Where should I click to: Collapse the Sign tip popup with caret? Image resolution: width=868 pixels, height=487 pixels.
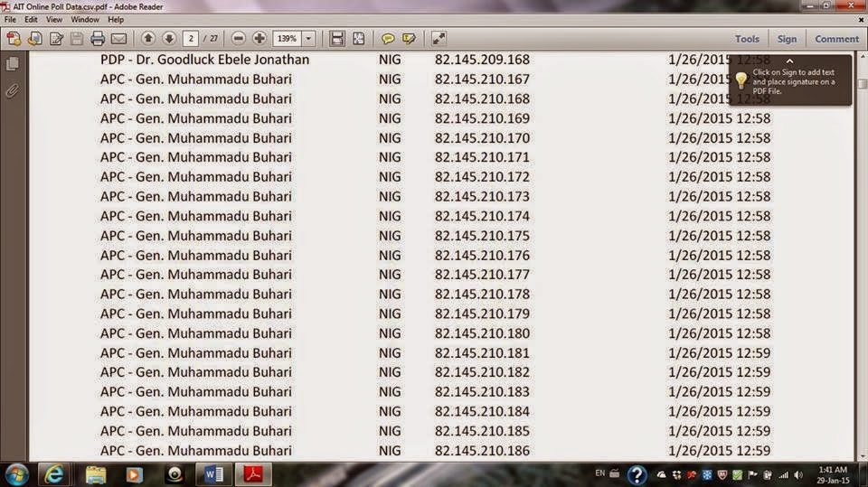pyautogui.click(x=790, y=61)
